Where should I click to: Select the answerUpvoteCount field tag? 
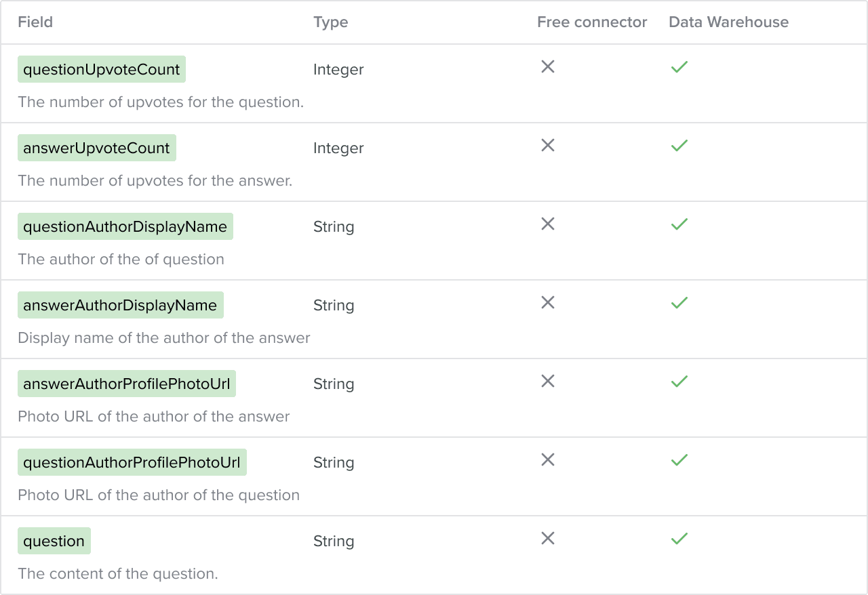[97, 148]
